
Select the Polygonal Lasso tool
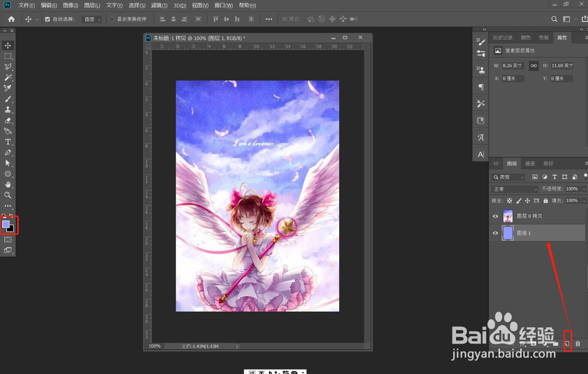[8, 67]
